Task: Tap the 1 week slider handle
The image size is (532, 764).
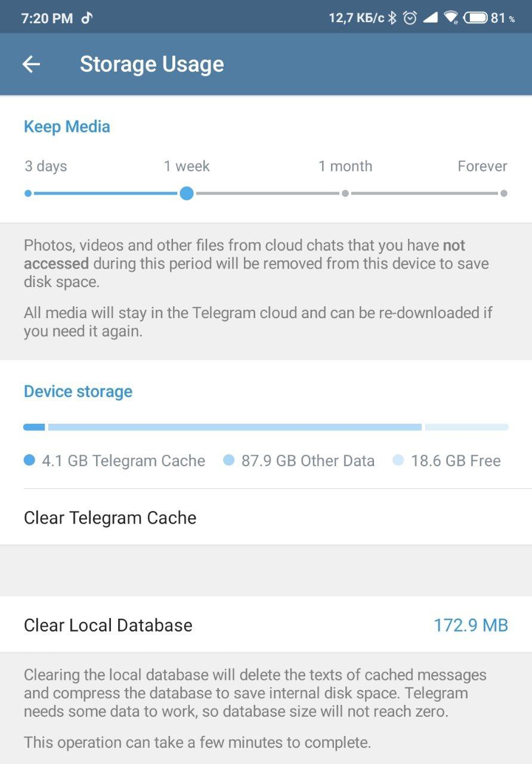Action: (187, 193)
